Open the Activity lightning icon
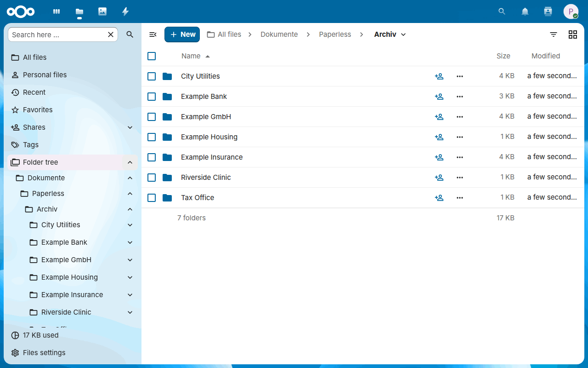This screenshot has height=368, width=588. (x=125, y=11)
